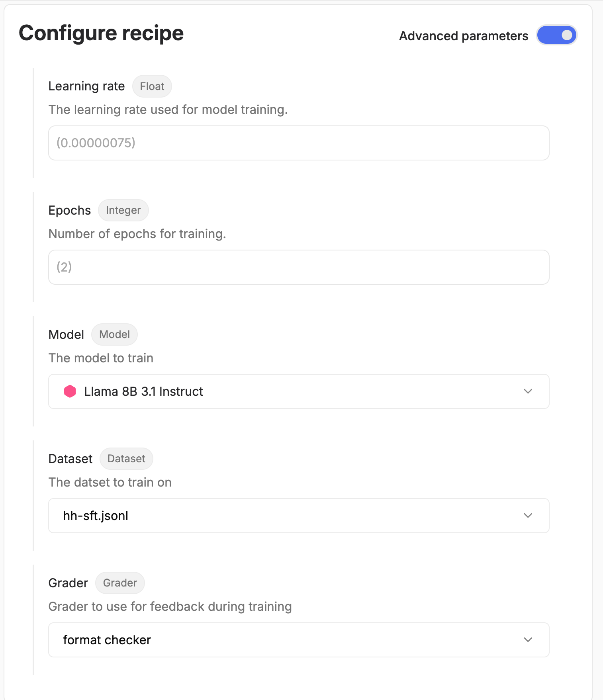Screen dimensions: 603x700
Task: Click the Configure recipe heading
Action: pos(101,33)
